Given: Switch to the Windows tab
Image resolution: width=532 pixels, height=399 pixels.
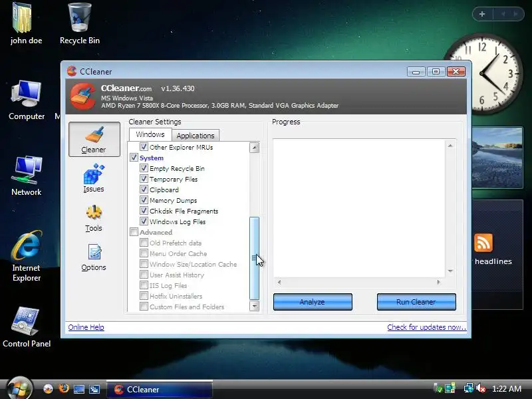Looking at the screenshot, I should coord(150,134).
